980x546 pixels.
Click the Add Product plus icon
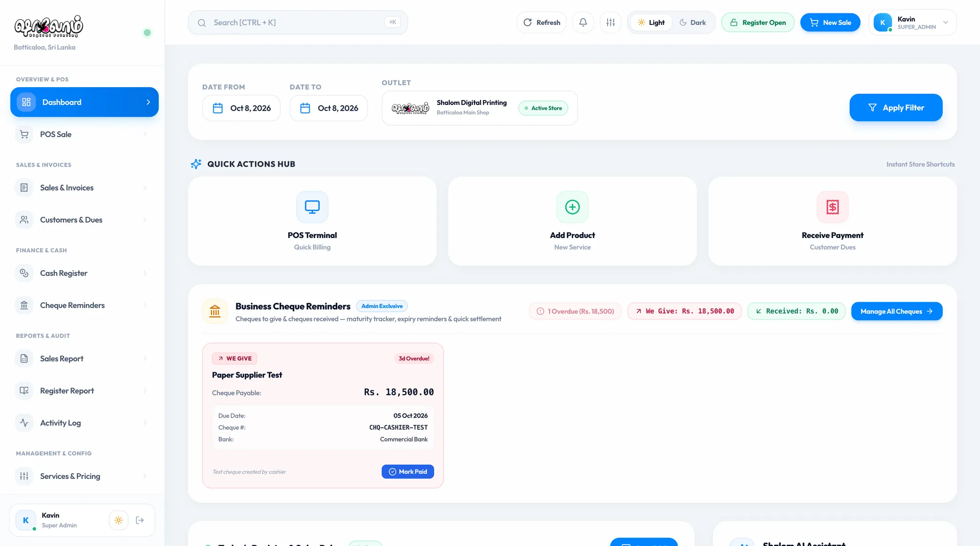pos(572,207)
